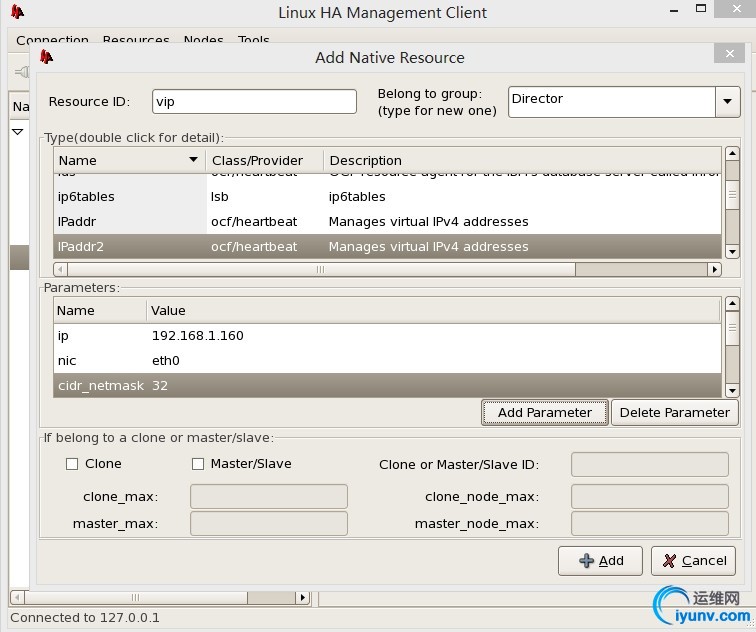Click the master_max input field

[x=269, y=524]
